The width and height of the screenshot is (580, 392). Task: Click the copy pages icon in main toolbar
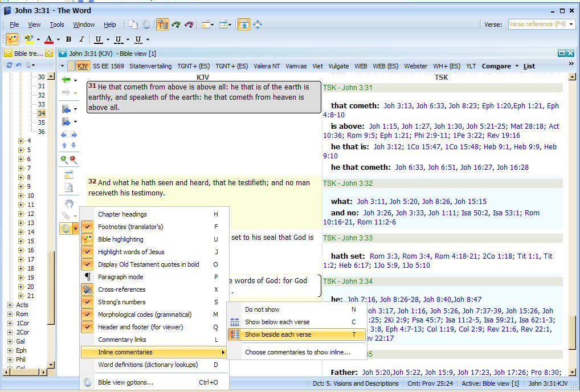pos(133,24)
